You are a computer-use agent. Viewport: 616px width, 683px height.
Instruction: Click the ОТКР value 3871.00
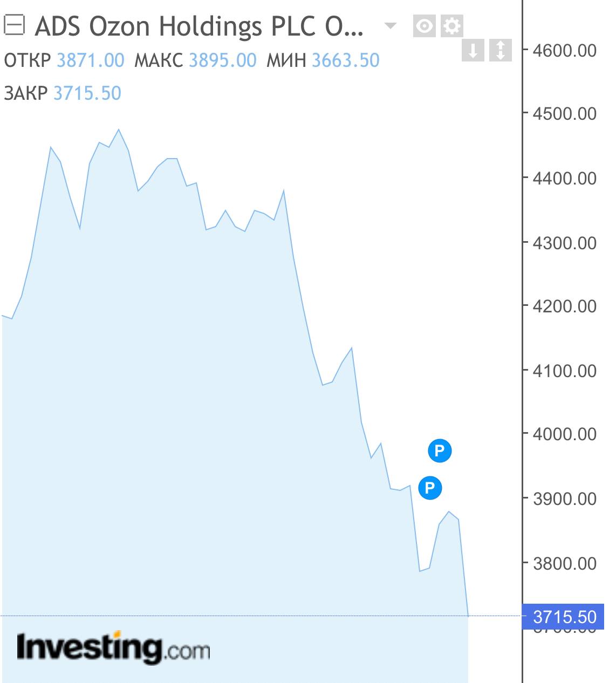point(91,60)
